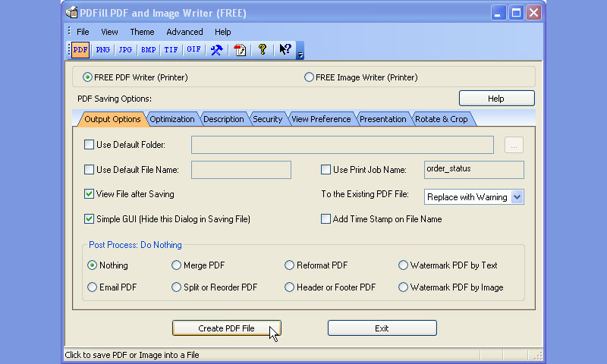Click the order_status print job name field
This screenshot has width=607, height=364.
click(473, 170)
